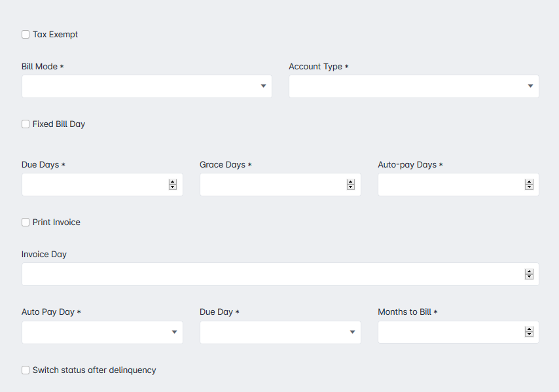This screenshot has height=392, width=559.
Task: Check Switch status after delinquency
Action: tap(26, 370)
